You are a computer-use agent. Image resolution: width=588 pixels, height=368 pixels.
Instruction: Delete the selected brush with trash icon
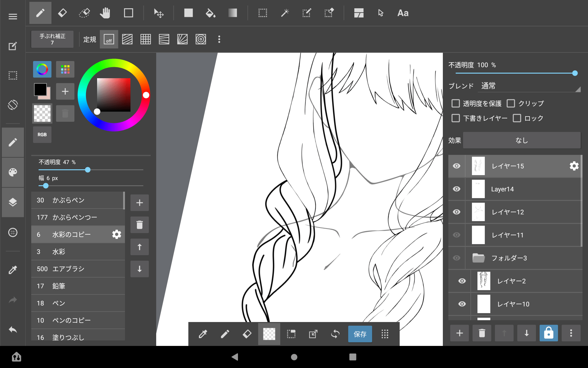pyautogui.click(x=139, y=225)
